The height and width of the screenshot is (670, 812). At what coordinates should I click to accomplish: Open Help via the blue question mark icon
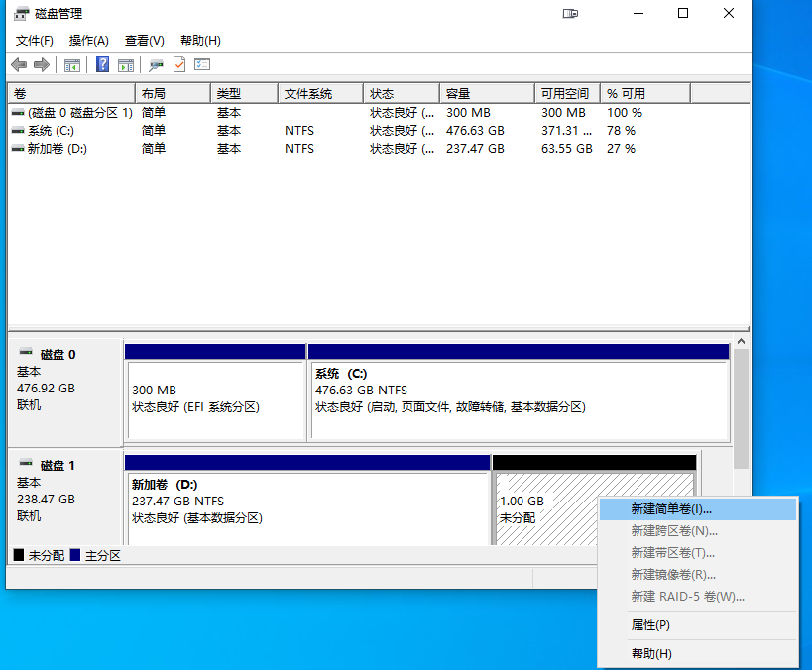coord(102,64)
